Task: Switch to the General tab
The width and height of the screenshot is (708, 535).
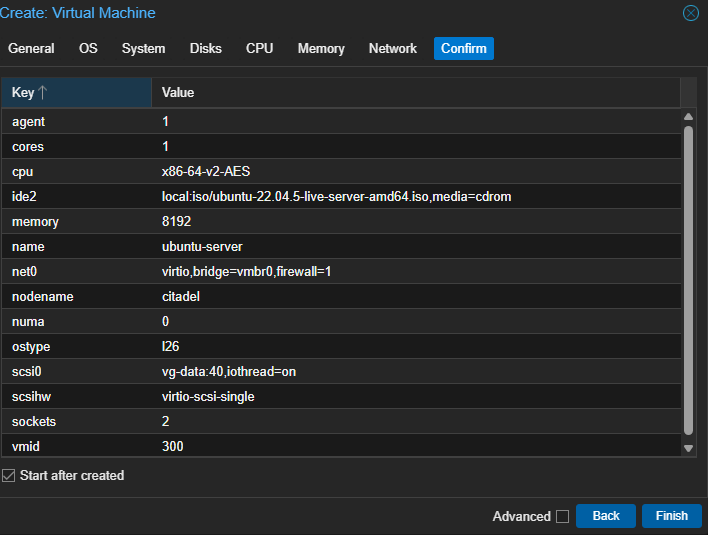Action: 31,48
